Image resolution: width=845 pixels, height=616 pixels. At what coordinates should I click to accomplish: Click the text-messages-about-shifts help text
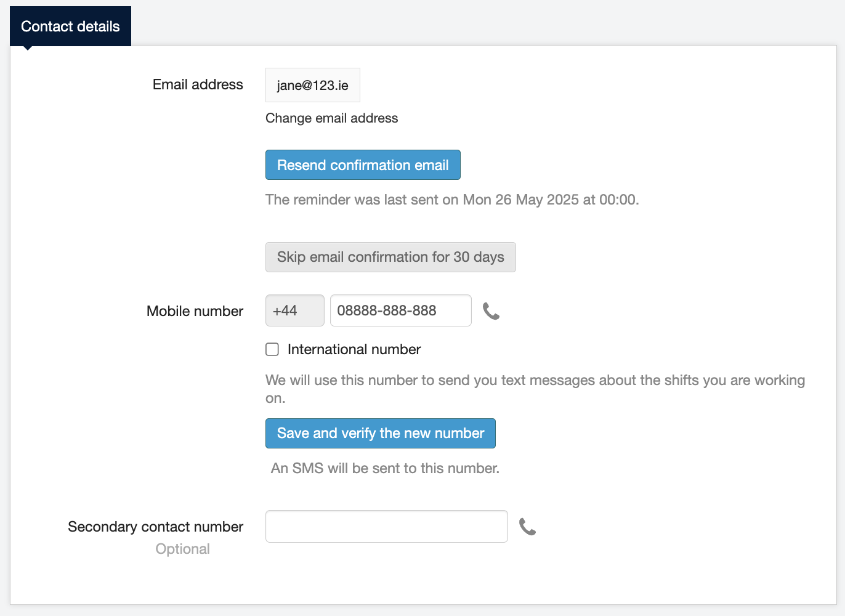535,381
